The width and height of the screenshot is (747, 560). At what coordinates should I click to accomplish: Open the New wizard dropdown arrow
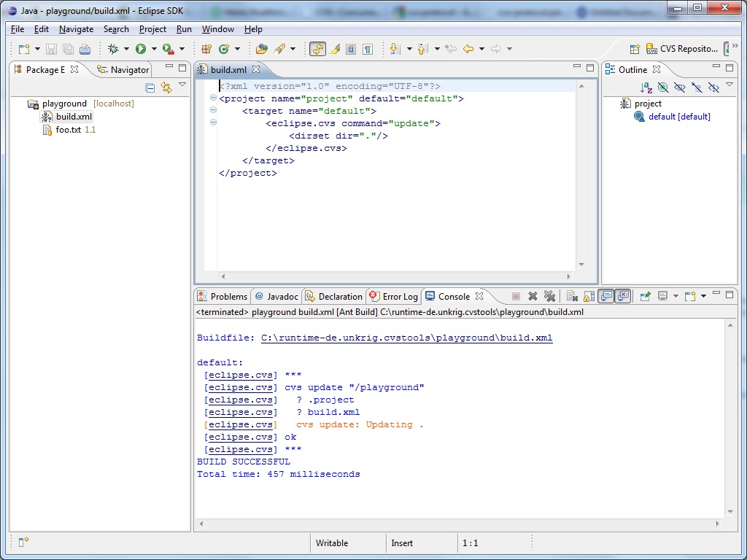37,49
